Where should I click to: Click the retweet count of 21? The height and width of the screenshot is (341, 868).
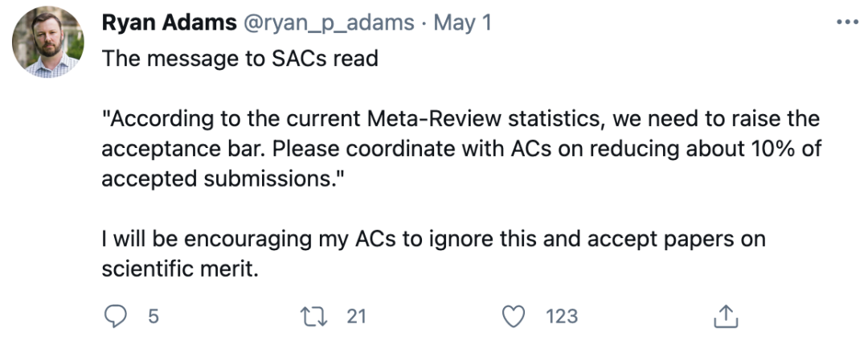pos(356,316)
